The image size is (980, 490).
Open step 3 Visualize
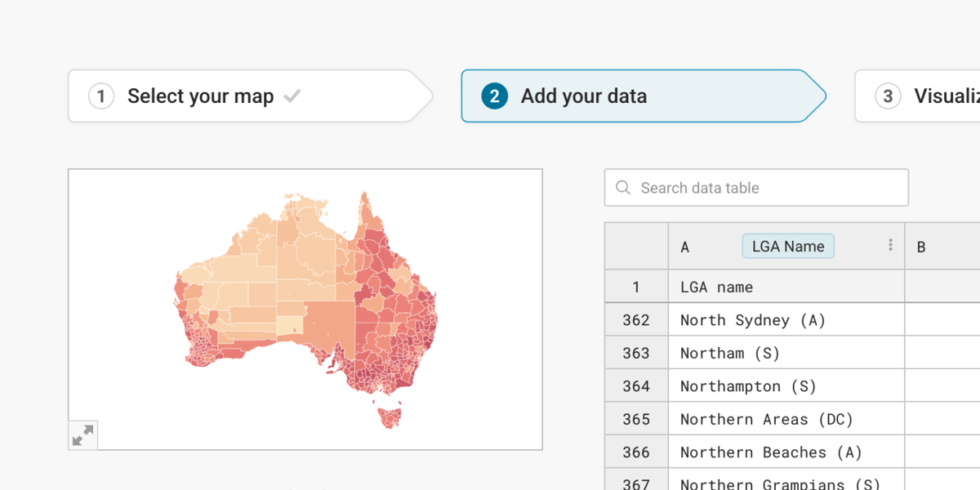coord(917,96)
